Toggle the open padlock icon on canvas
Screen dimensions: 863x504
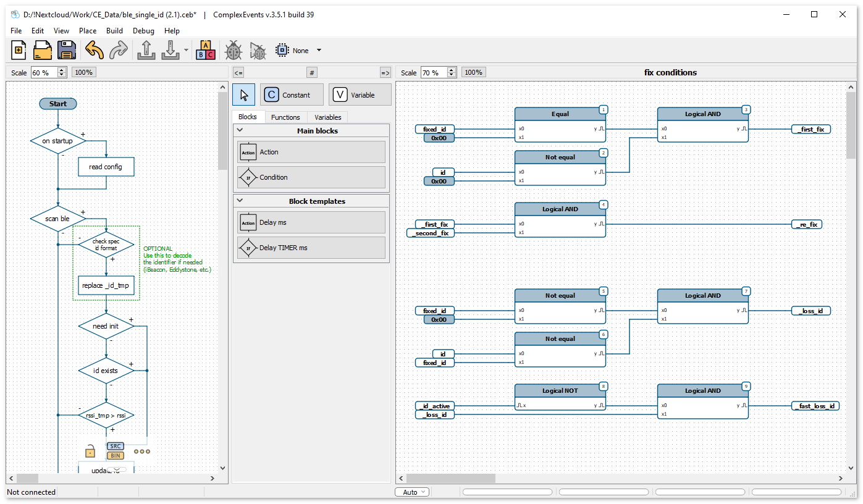click(x=90, y=450)
